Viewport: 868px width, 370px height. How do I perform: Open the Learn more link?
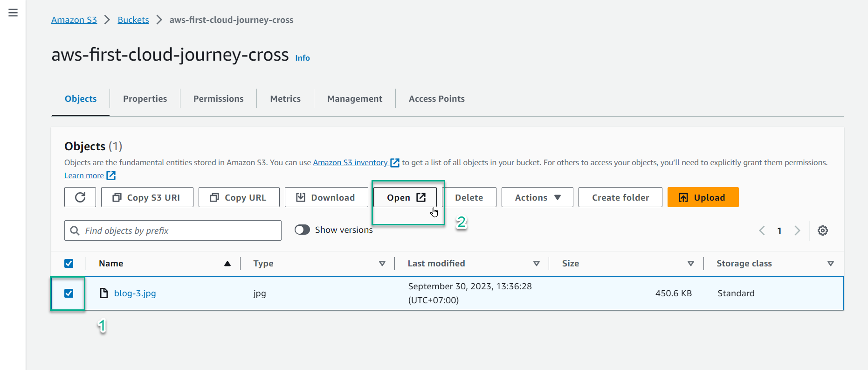coord(84,175)
